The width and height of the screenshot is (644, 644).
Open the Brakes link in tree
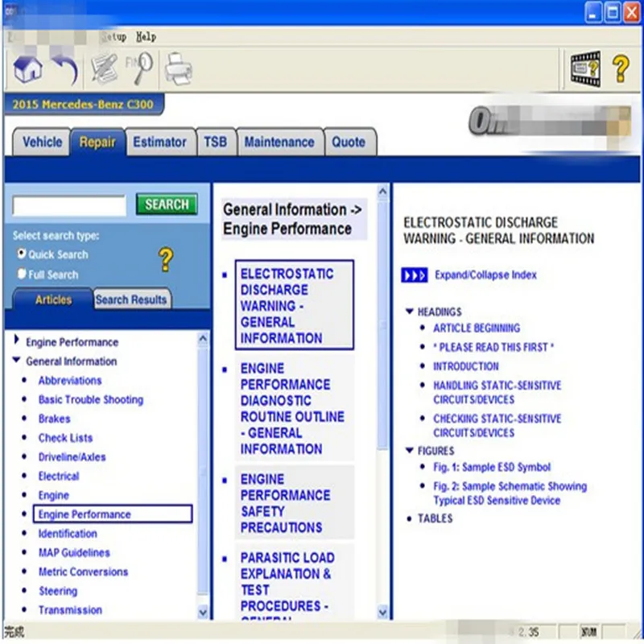pyautogui.click(x=54, y=419)
